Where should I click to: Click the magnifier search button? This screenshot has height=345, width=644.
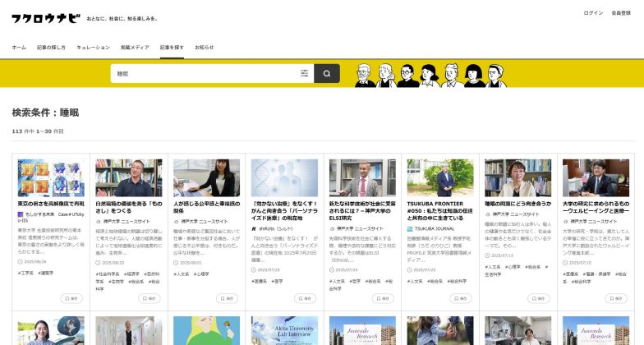coord(326,74)
